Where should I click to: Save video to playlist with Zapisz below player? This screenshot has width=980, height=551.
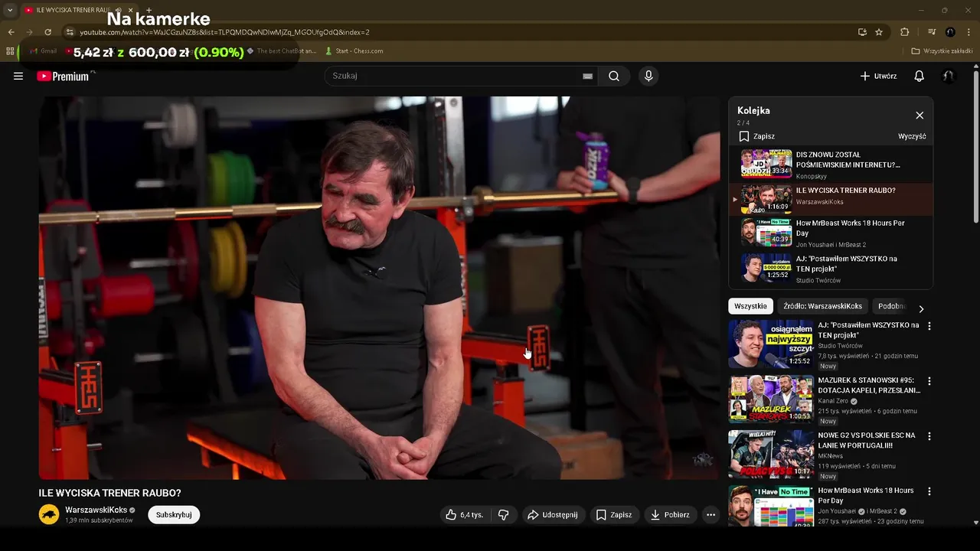tap(614, 515)
